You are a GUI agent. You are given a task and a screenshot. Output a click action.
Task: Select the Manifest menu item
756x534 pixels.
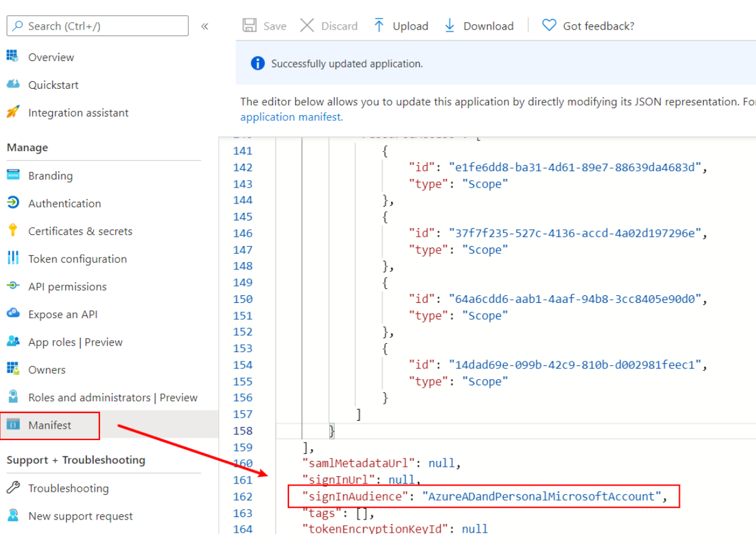point(50,425)
